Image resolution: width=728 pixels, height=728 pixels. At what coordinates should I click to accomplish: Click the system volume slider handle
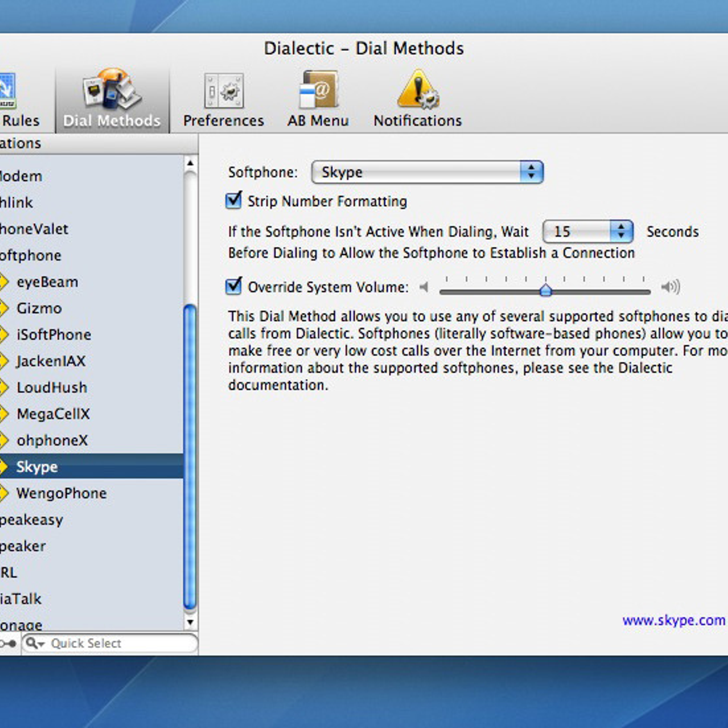point(546,290)
